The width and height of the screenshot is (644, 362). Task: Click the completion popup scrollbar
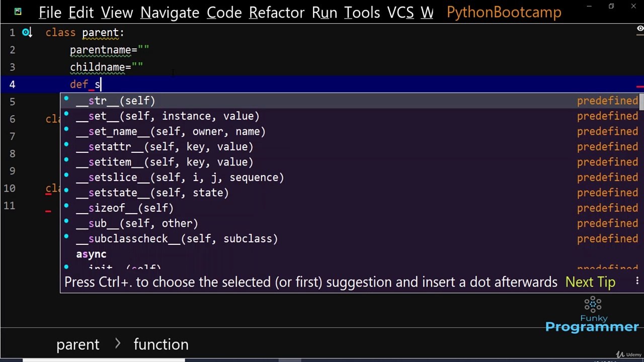(x=641, y=103)
